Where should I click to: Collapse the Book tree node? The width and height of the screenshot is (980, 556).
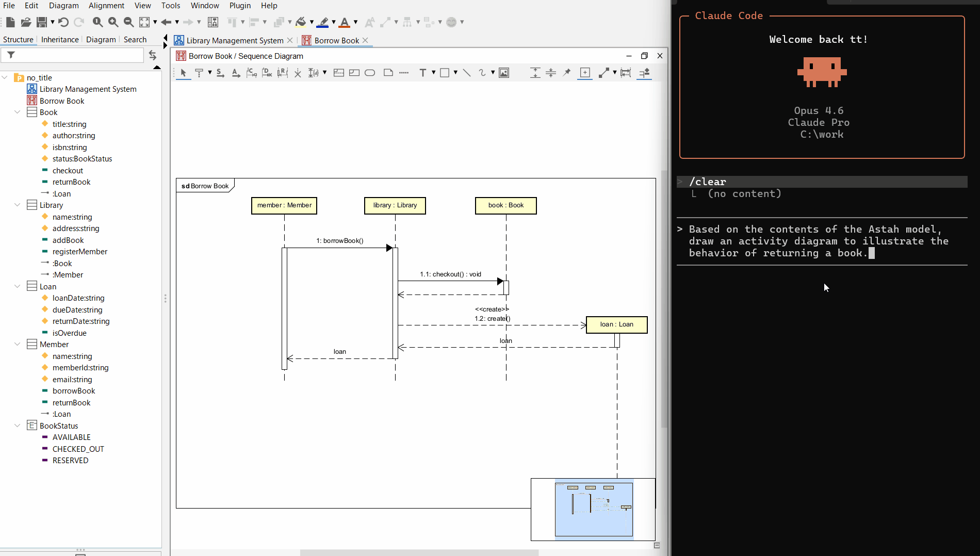click(x=17, y=112)
